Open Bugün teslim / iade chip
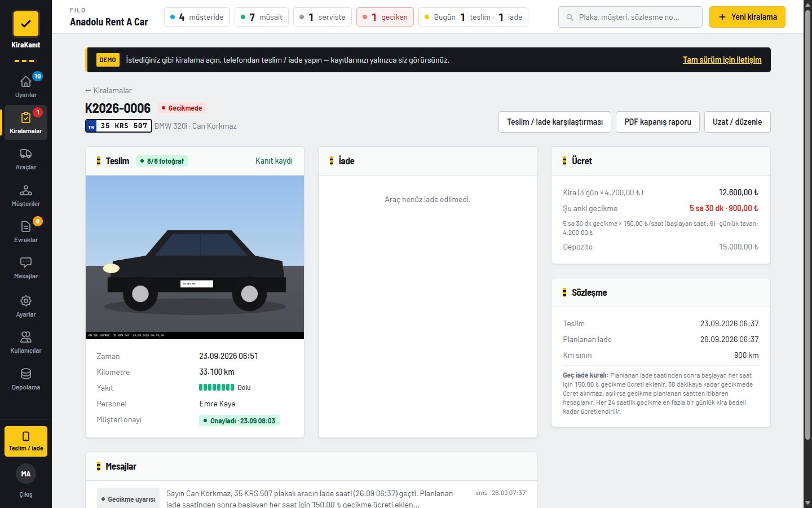The height and width of the screenshot is (508, 812). pos(473,17)
